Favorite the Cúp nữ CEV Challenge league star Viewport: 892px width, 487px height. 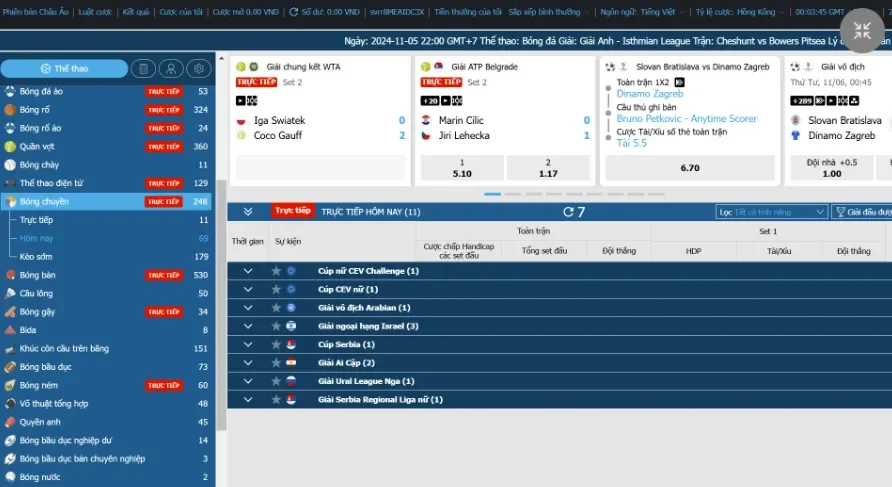(x=276, y=271)
